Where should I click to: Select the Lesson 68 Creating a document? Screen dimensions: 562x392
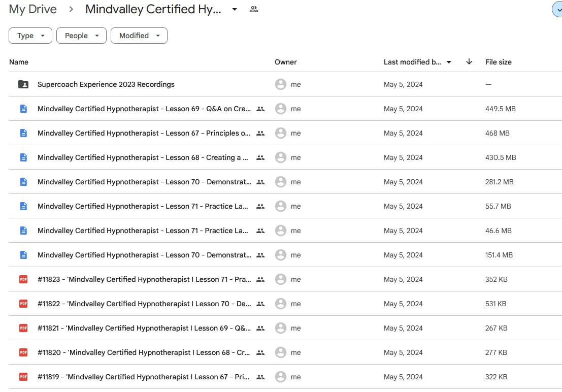point(142,157)
